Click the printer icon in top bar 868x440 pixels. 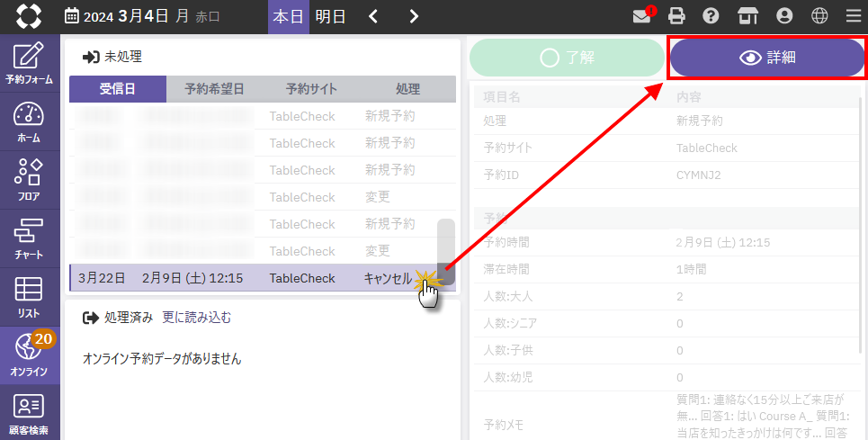pos(676,16)
